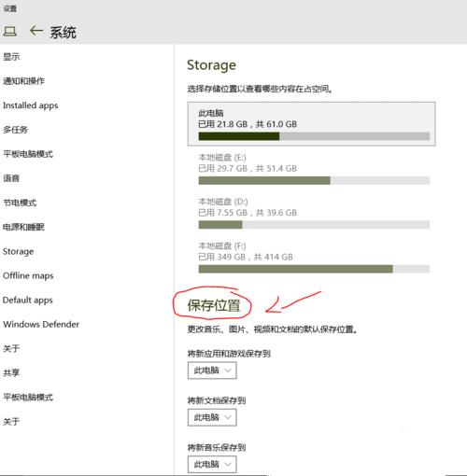Open the 将新音乐保存到 dropdown
Viewport: 467px width, 476px height.
[x=212, y=464]
